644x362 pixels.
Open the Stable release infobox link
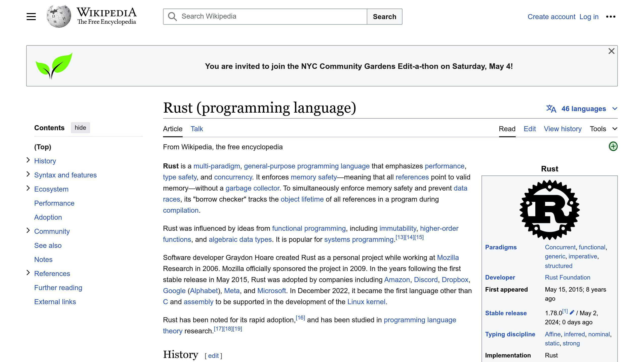tap(506, 313)
